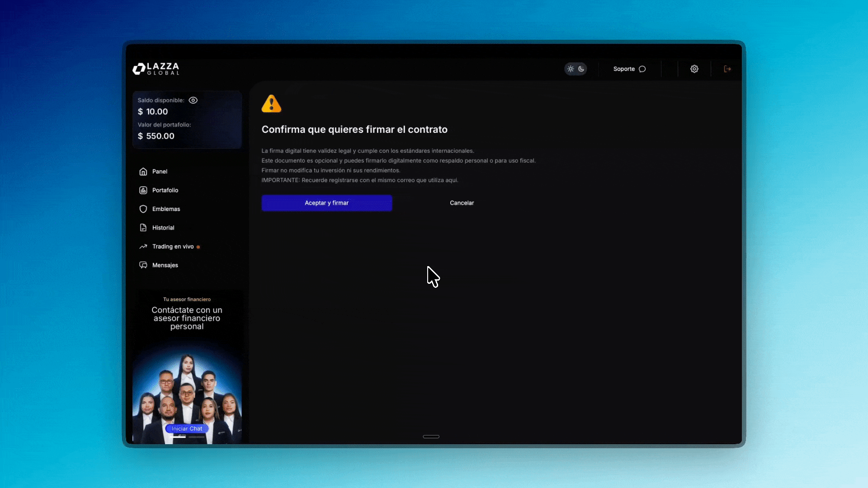Cancel signing the contract

462,203
